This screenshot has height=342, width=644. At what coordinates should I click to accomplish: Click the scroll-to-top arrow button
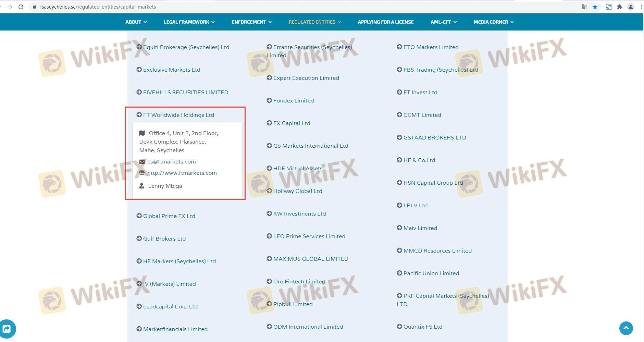pyautogui.click(x=626, y=328)
